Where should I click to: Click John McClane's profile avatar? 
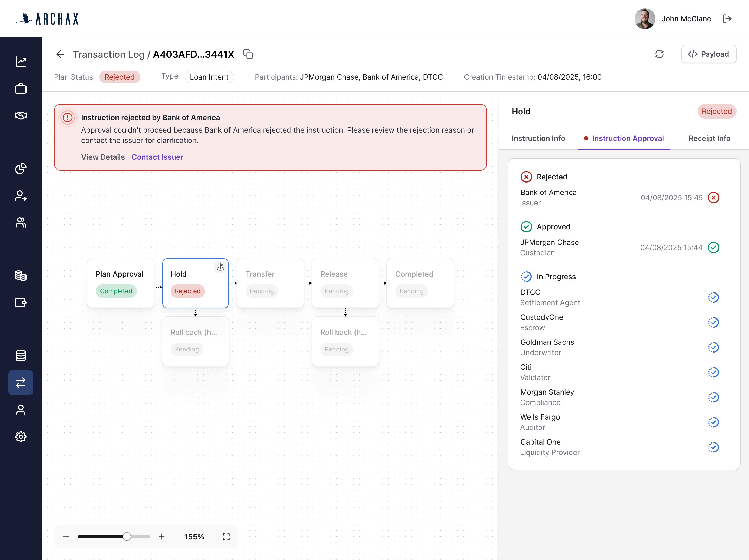coord(645,19)
